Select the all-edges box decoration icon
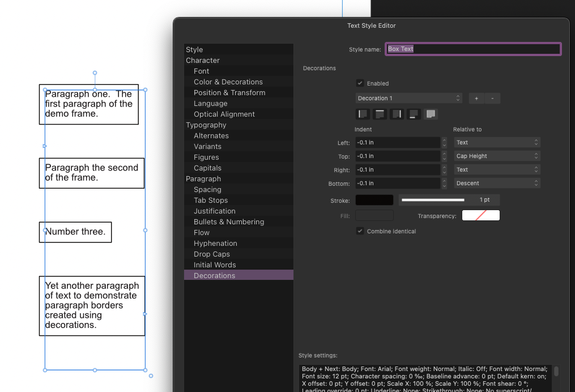Image resolution: width=575 pixels, height=392 pixels. [x=431, y=113]
